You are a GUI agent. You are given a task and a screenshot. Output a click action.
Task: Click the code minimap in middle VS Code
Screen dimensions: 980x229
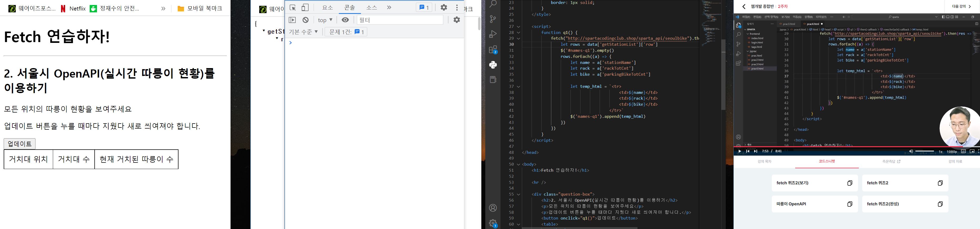coord(711,24)
